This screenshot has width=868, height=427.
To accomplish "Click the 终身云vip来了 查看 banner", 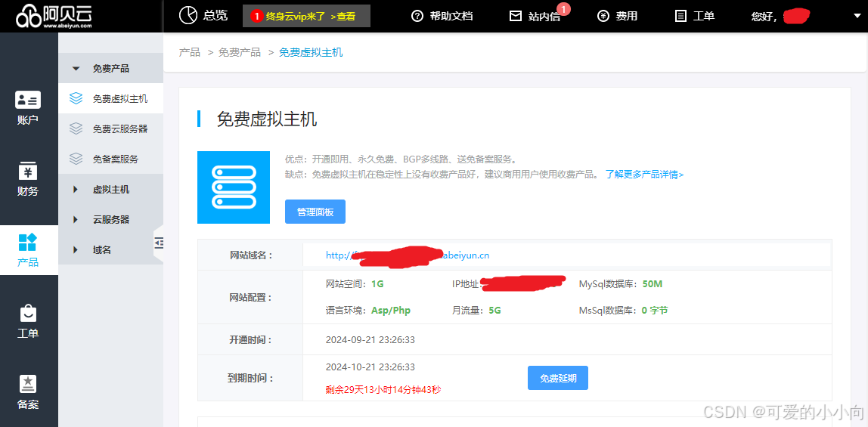I will click(306, 16).
